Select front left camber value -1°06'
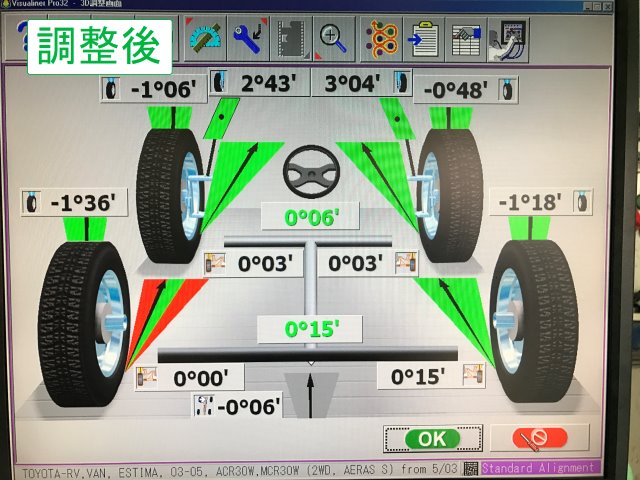This screenshot has width=640, height=480. click(167, 89)
